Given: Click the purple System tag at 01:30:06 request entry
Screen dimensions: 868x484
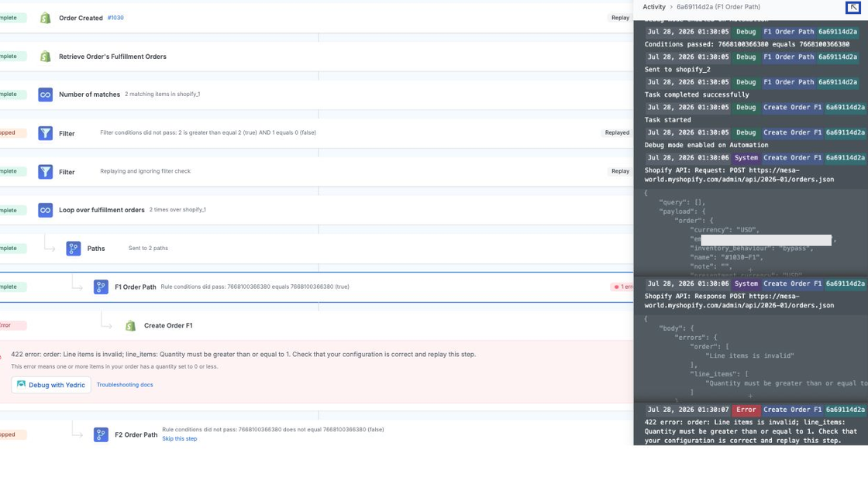Looking at the screenshot, I should click(x=746, y=158).
